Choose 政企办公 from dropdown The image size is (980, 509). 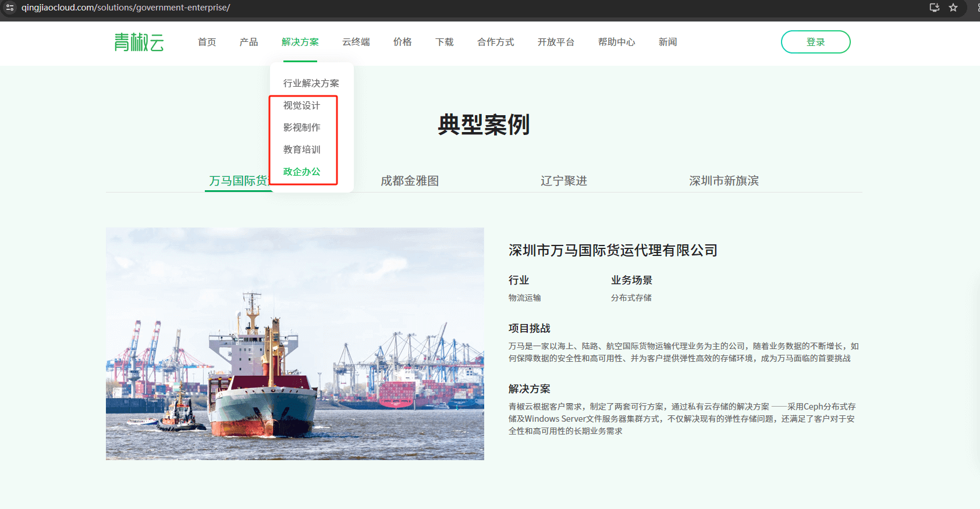(x=302, y=172)
